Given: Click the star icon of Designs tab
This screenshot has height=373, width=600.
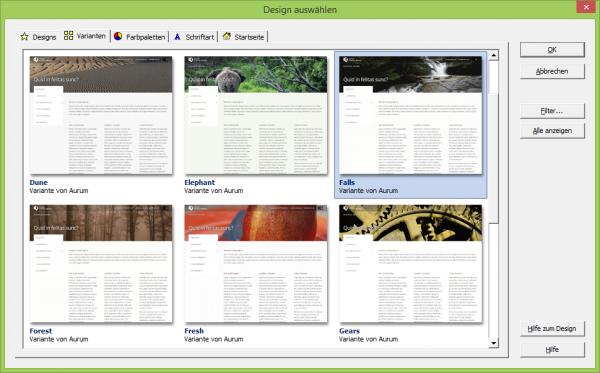Looking at the screenshot, I should [24, 37].
